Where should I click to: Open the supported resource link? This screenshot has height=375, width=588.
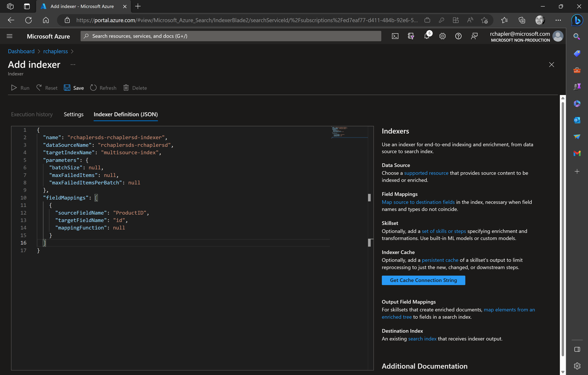pyautogui.click(x=426, y=173)
